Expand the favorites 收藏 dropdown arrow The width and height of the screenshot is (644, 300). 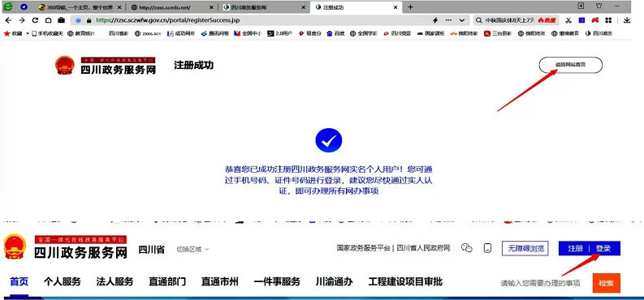(x=28, y=33)
